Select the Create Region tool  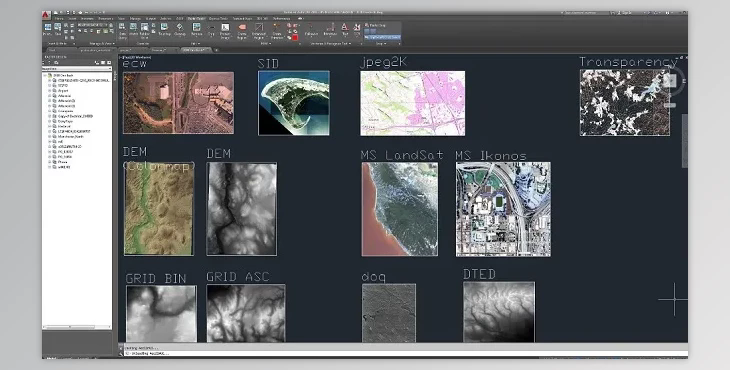[242, 30]
